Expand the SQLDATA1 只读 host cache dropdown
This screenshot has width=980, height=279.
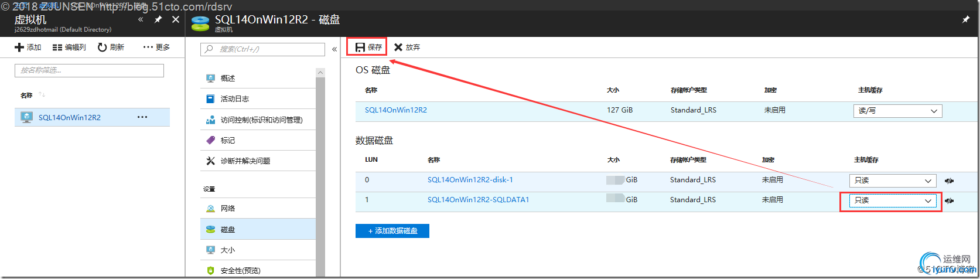pyautogui.click(x=893, y=200)
